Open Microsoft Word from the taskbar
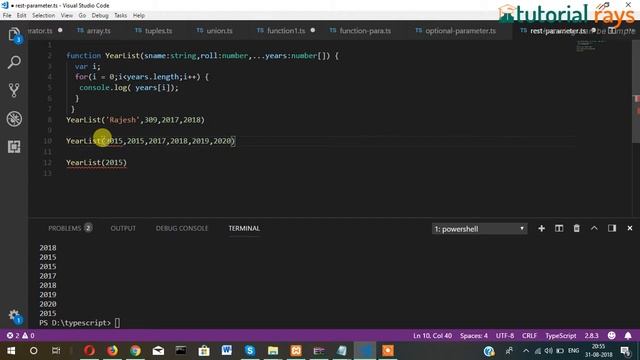640x360 pixels. click(x=227, y=351)
